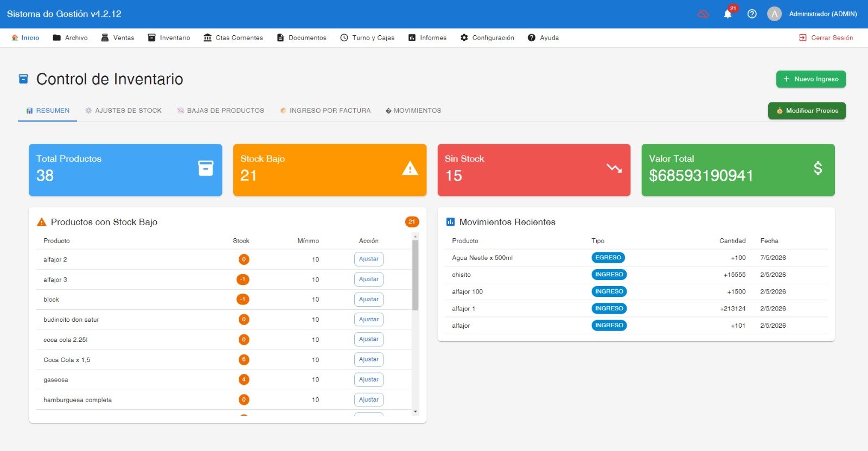868x451 pixels.
Task: Click Ajustar for alfajor 2
Action: [x=369, y=259]
